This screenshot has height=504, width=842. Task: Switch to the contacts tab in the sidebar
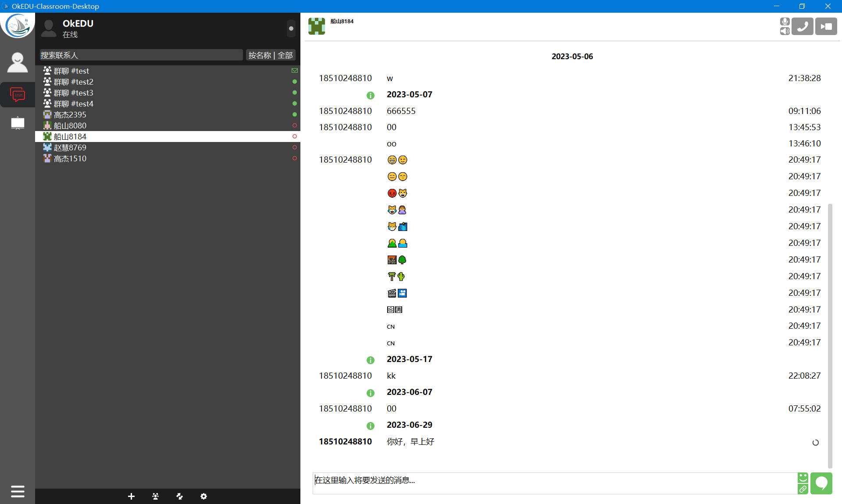point(18,62)
